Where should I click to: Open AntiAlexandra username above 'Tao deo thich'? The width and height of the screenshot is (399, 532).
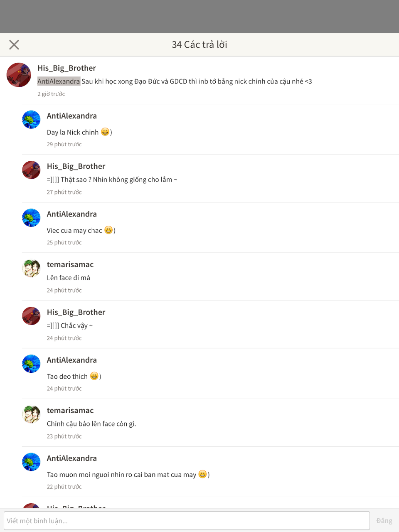[x=72, y=360]
